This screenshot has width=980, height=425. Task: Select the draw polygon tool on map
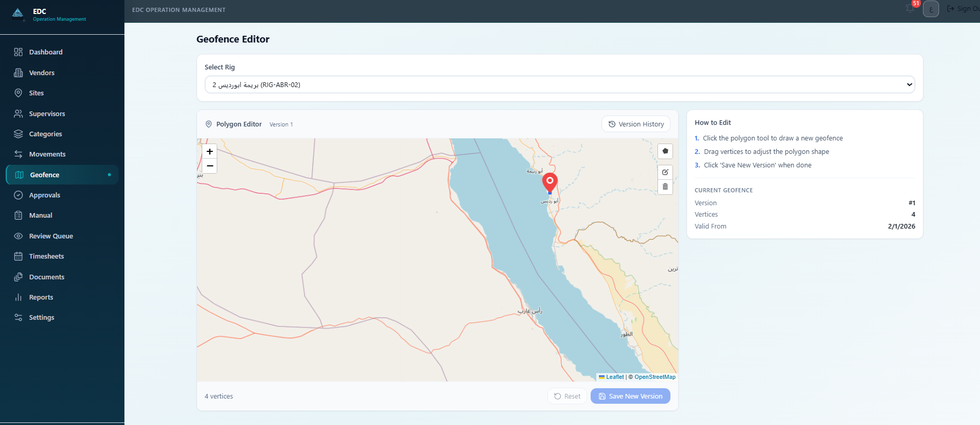tap(665, 151)
